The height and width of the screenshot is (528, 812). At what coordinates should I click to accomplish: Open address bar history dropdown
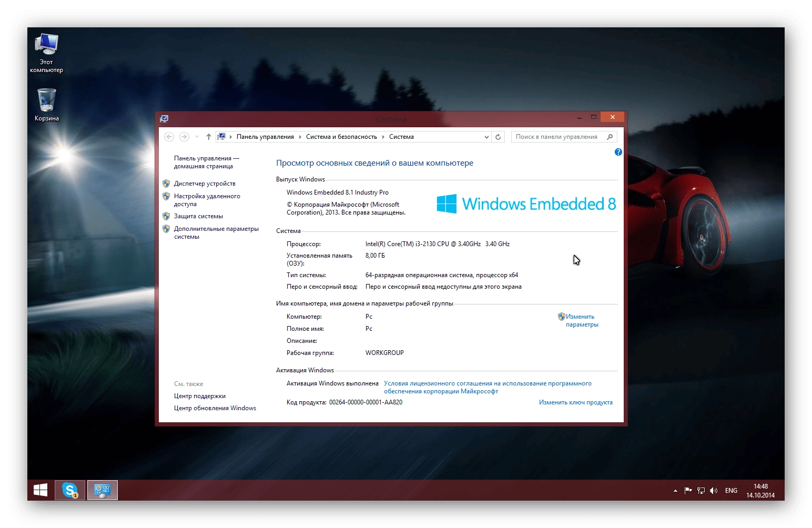click(486, 137)
